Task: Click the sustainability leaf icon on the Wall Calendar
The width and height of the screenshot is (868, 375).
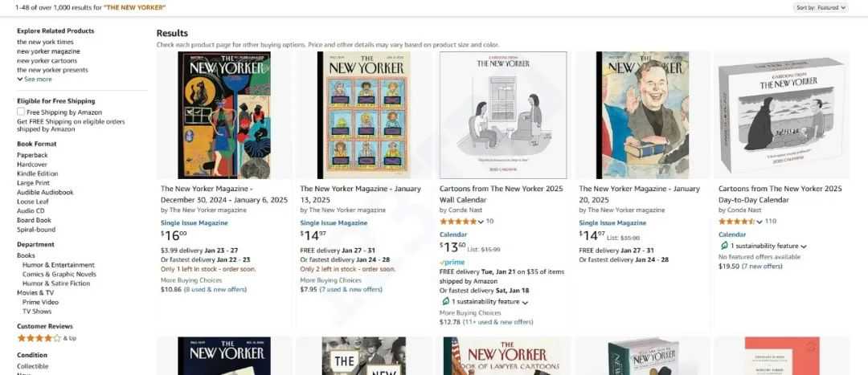Action: 444,301
